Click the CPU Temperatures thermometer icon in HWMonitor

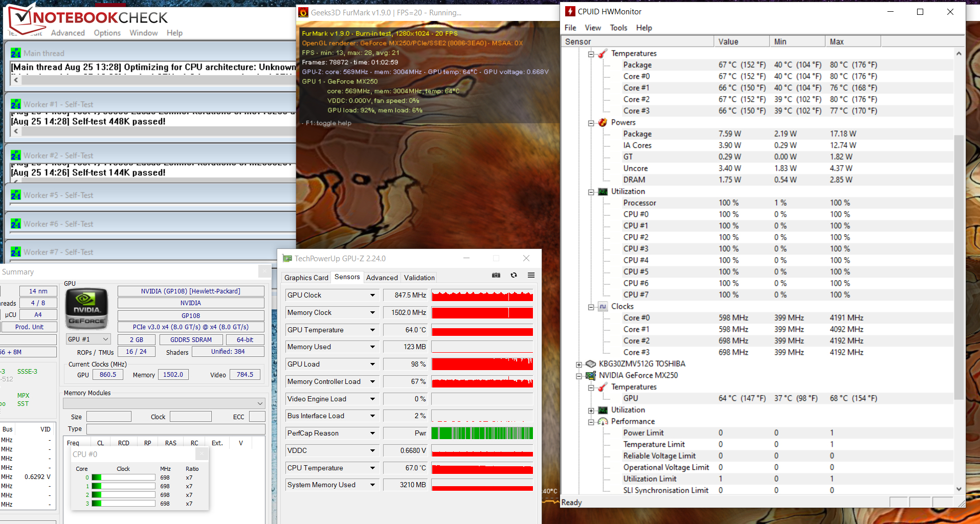tap(603, 53)
